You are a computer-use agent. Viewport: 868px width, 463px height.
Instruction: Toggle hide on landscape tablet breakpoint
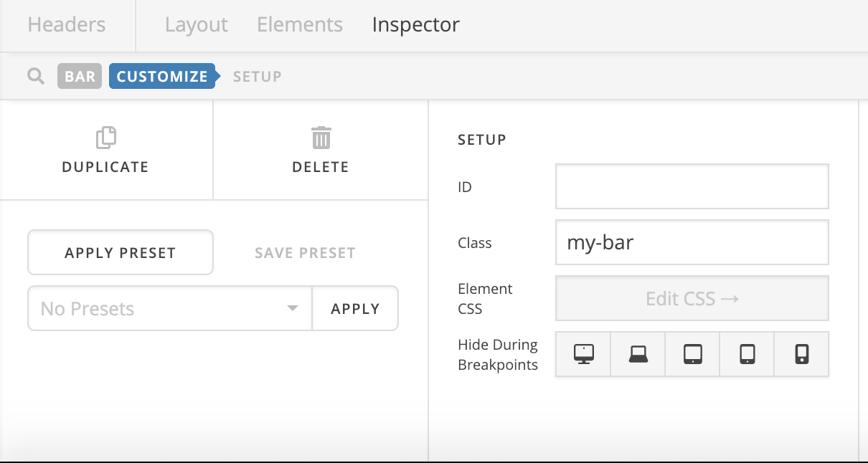point(692,354)
